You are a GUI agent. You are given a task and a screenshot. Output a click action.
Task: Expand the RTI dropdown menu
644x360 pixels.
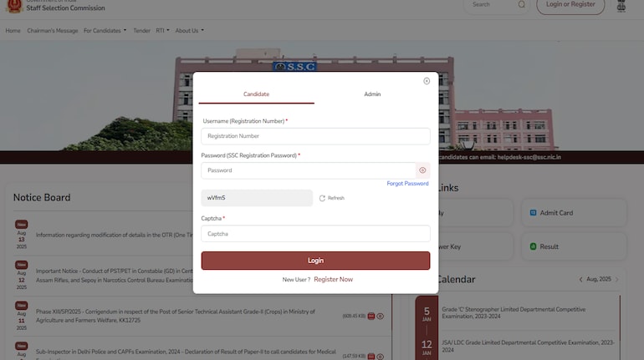coord(162,31)
